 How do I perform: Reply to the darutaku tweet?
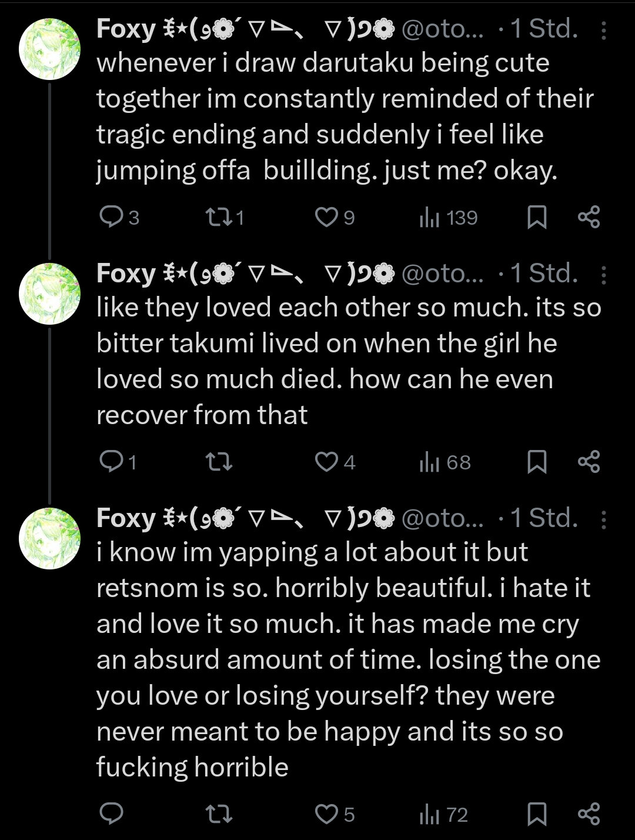point(110,218)
